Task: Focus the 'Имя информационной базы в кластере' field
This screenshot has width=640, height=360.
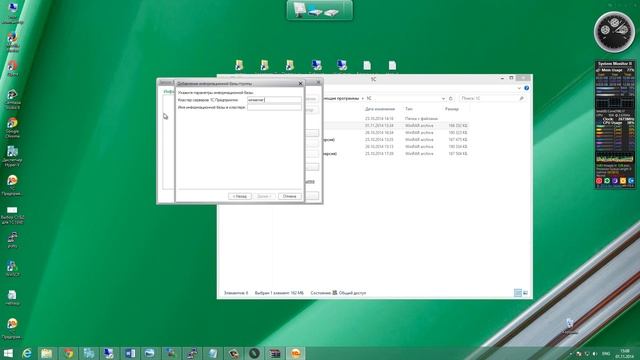Action: click(274, 107)
